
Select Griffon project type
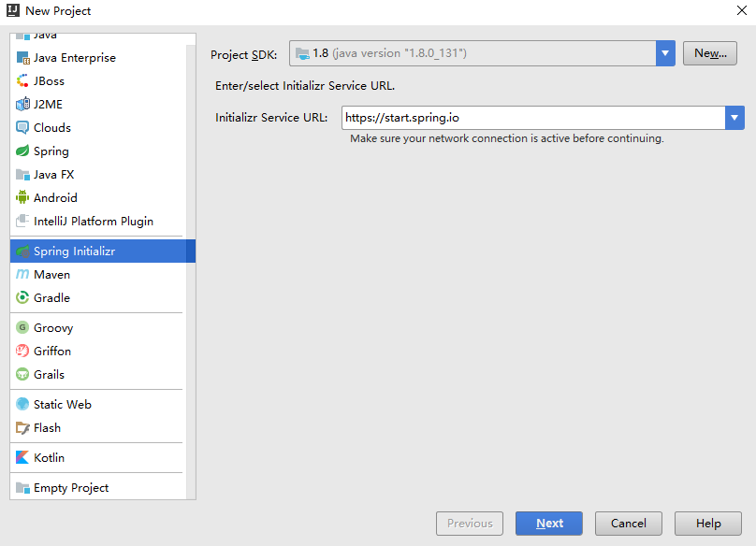[98, 351]
